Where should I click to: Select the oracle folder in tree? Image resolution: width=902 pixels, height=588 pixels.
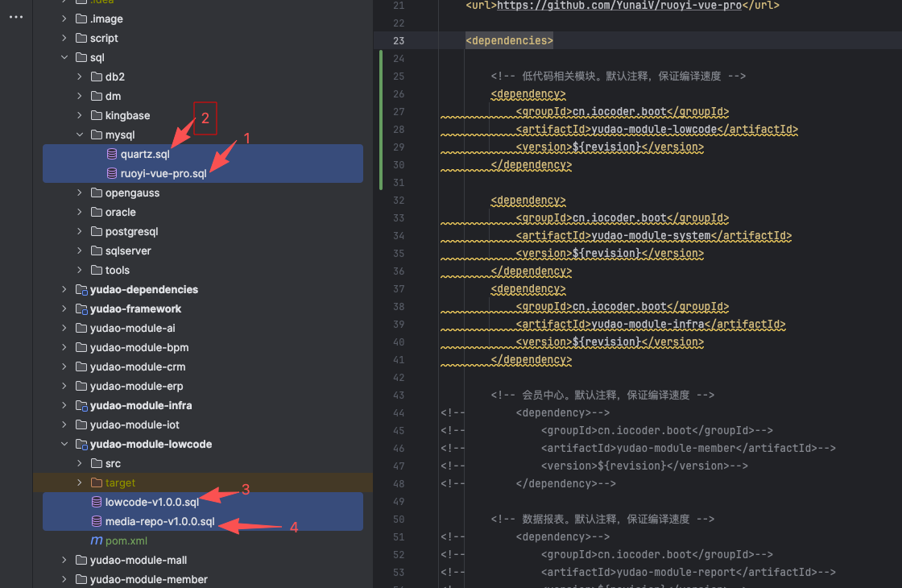pyautogui.click(x=120, y=212)
